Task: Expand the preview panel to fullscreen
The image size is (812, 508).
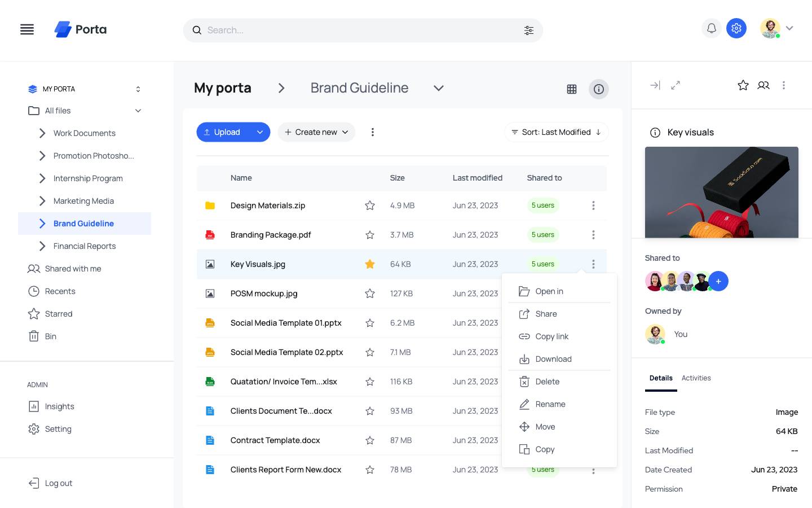Action: coord(676,85)
